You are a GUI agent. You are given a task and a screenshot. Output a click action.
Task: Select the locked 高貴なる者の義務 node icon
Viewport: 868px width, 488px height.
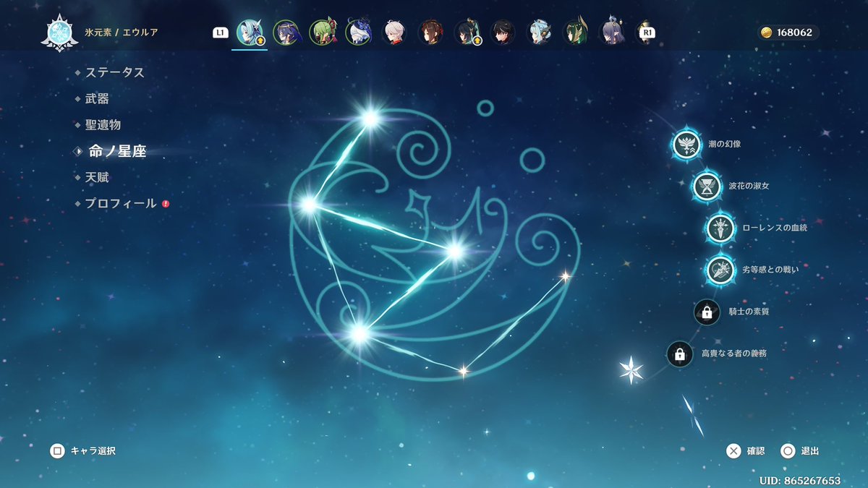[x=679, y=354]
